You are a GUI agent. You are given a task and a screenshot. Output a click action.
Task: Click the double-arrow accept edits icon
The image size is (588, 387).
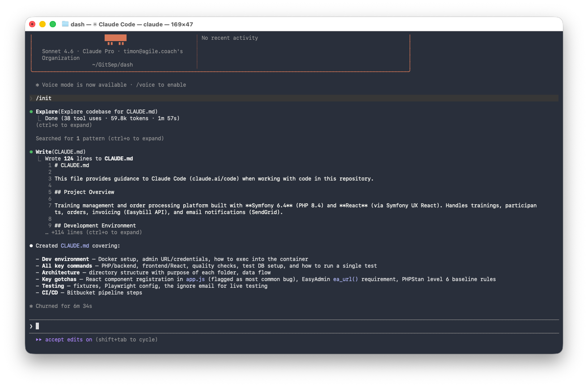pyautogui.click(x=39, y=340)
